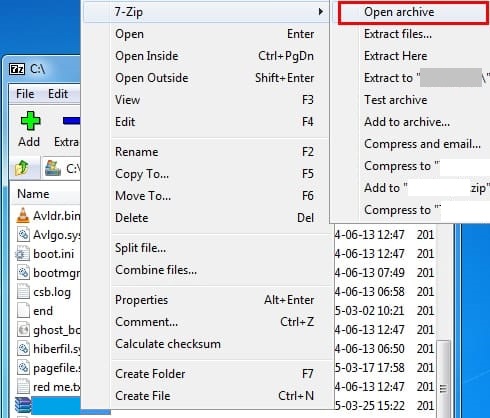Click the blue Extract minus icon
The width and height of the screenshot is (490, 418).
click(71, 121)
